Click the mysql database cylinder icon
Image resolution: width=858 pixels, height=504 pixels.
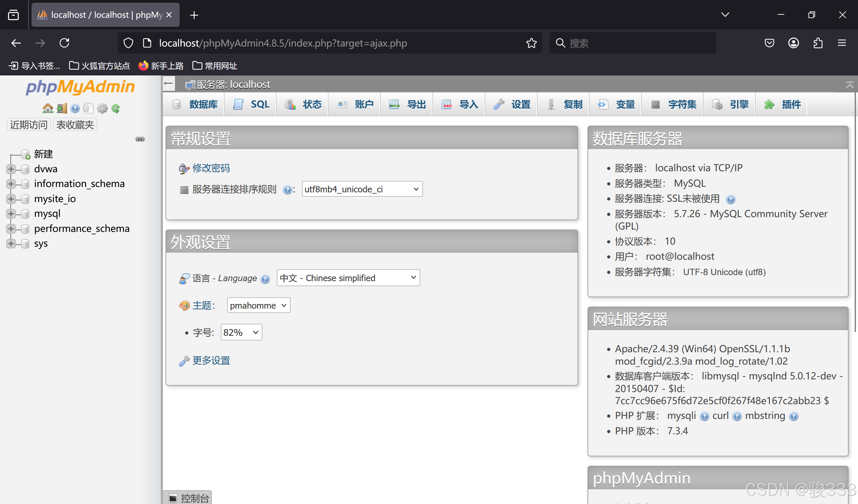coord(25,214)
